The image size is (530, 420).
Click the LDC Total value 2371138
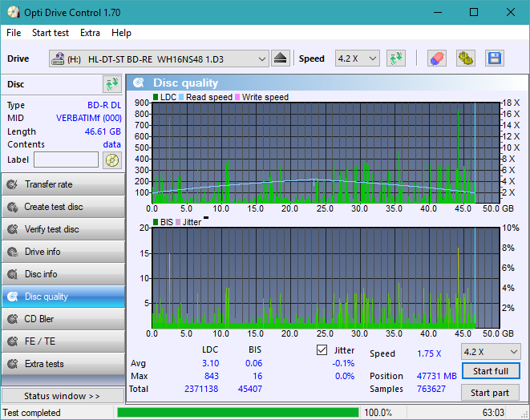pyautogui.click(x=201, y=389)
